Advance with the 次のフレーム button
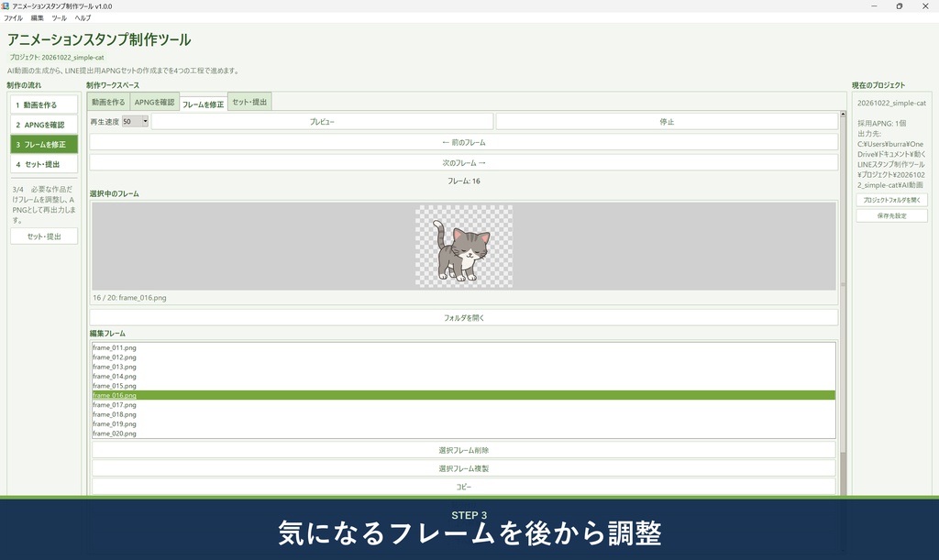The width and height of the screenshot is (939, 560). 463,163
